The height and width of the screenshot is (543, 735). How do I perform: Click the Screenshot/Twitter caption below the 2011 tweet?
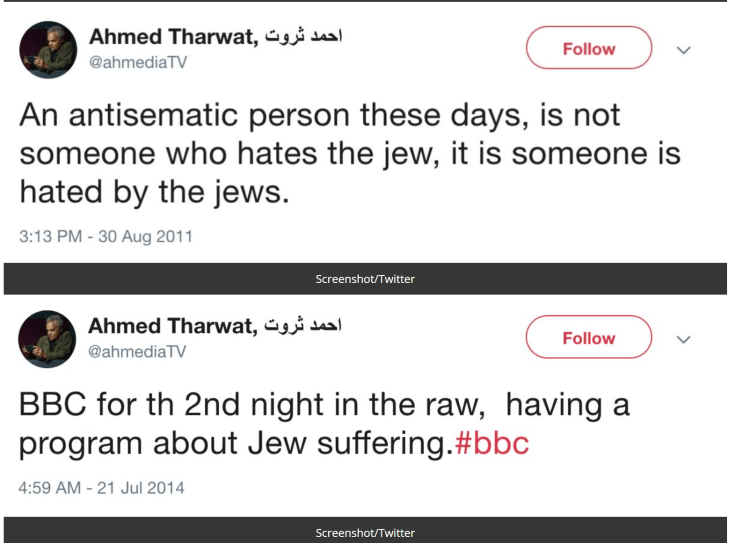[365, 279]
